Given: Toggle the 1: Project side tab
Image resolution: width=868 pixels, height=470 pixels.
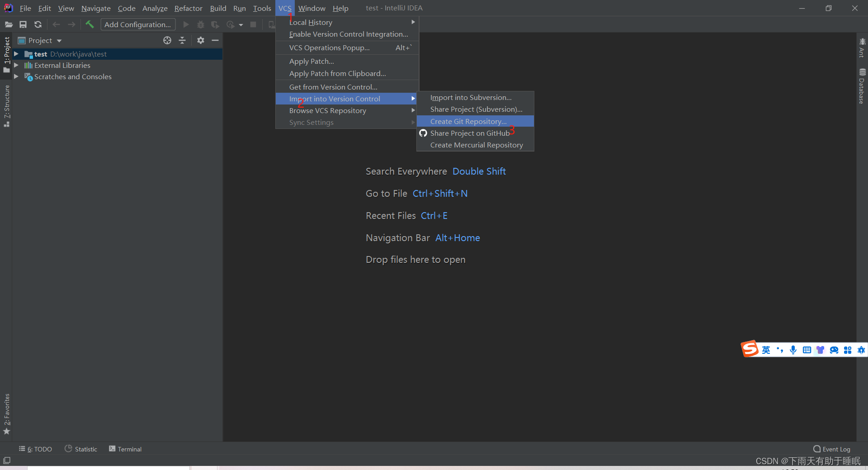Looking at the screenshot, I should pyautogui.click(x=6, y=54).
